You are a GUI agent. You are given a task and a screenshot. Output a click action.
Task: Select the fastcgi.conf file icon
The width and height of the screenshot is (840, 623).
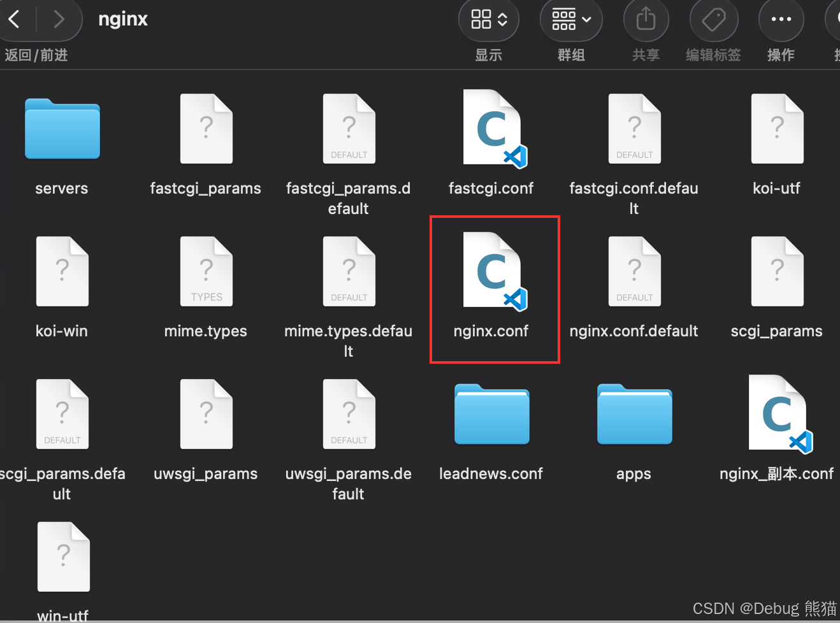coord(495,128)
